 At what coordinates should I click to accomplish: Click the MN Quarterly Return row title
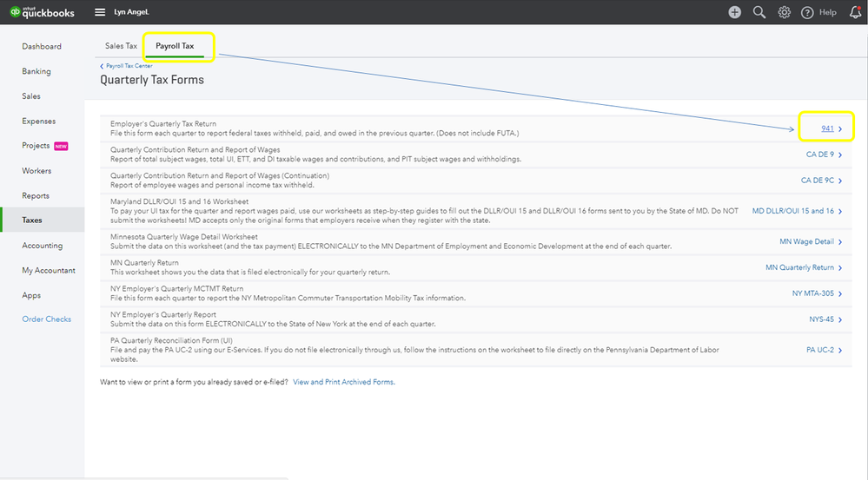click(144, 263)
